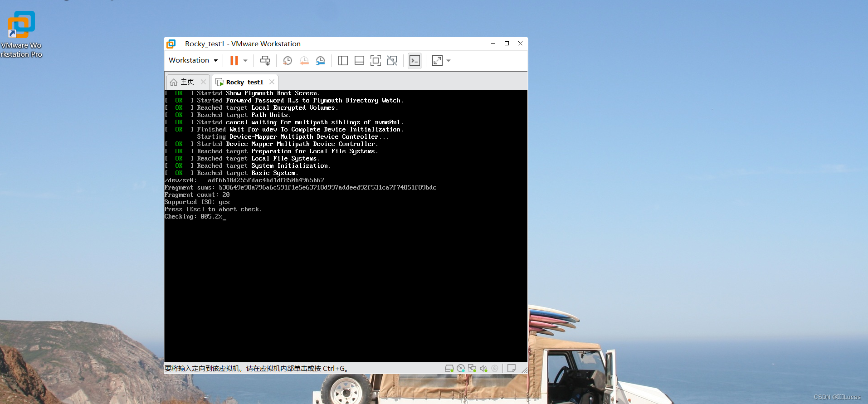Pause the virtual machine with the orange button
Screen dimensions: 868x404
[234, 60]
